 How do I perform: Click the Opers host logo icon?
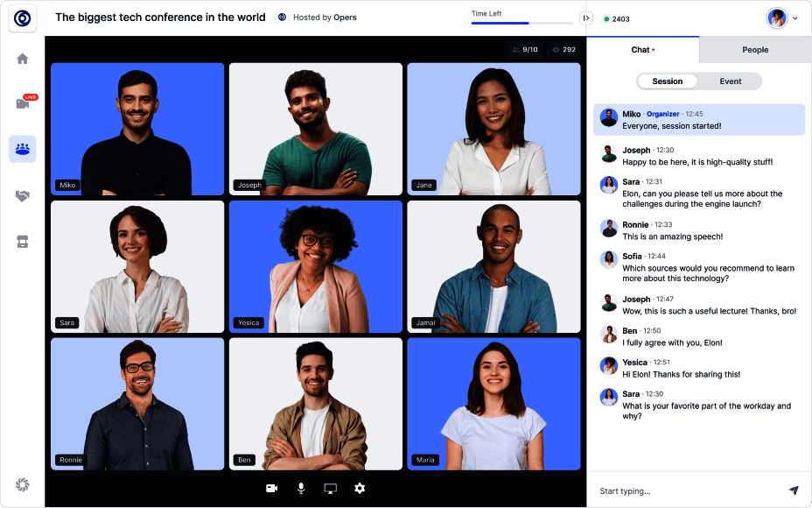tap(283, 18)
